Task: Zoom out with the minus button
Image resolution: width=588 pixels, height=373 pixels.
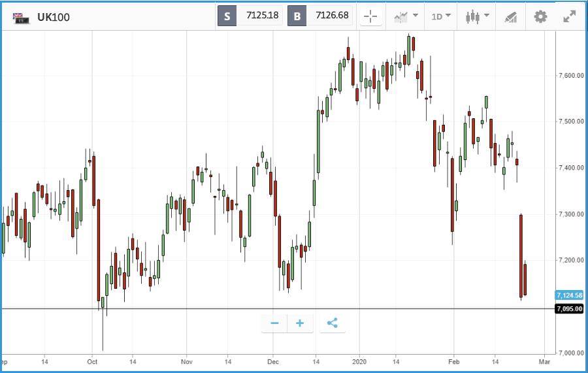Action: point(274,323)
